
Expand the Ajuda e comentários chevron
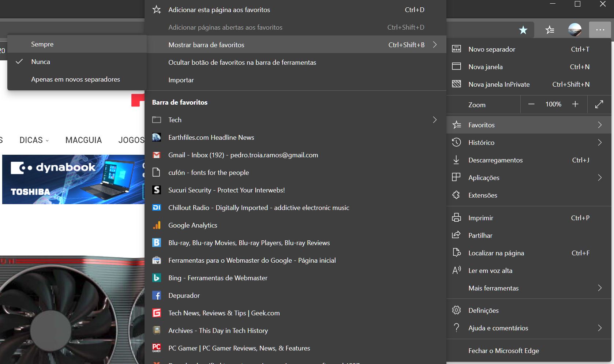(600, 327)
